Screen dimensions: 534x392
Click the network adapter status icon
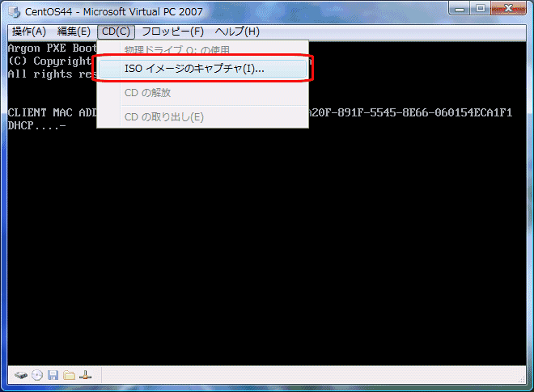(85, 375)
